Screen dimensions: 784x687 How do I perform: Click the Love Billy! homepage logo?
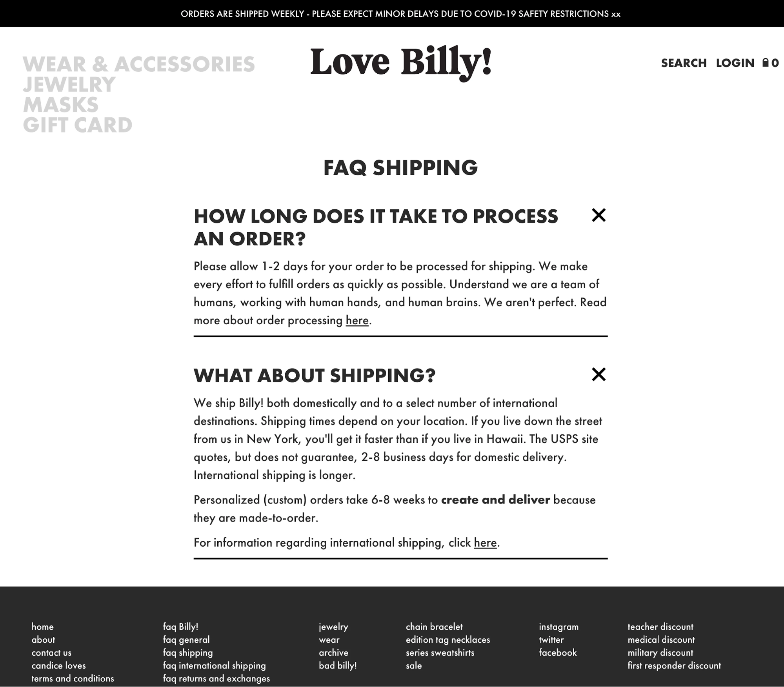401,63
